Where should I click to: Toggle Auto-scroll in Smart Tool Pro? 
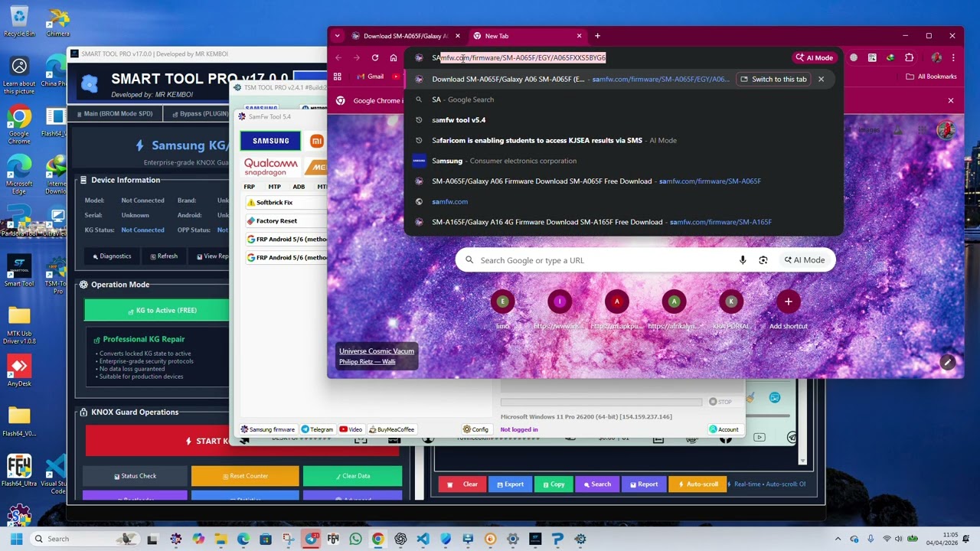697,484
